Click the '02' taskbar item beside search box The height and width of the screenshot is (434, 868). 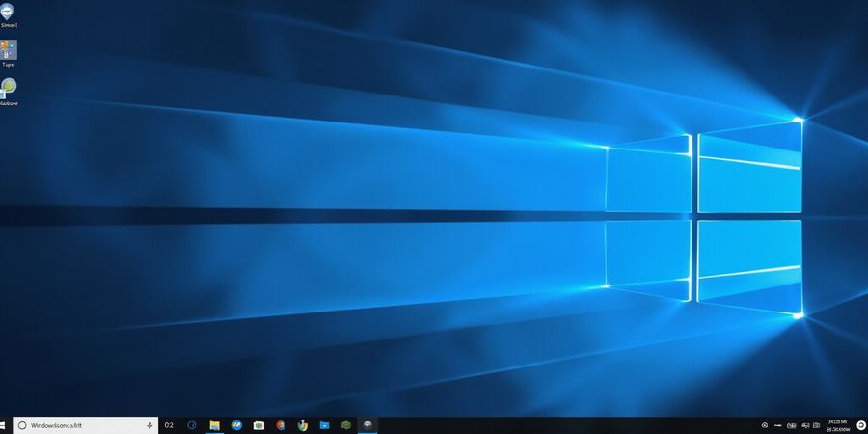169,425
